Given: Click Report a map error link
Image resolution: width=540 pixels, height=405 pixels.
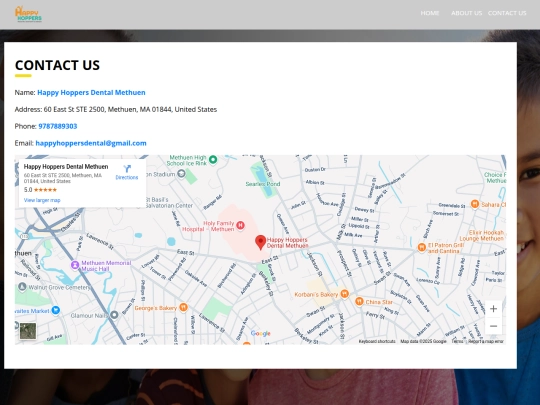Looking at the screenshot, I should (x=486, y=341).
